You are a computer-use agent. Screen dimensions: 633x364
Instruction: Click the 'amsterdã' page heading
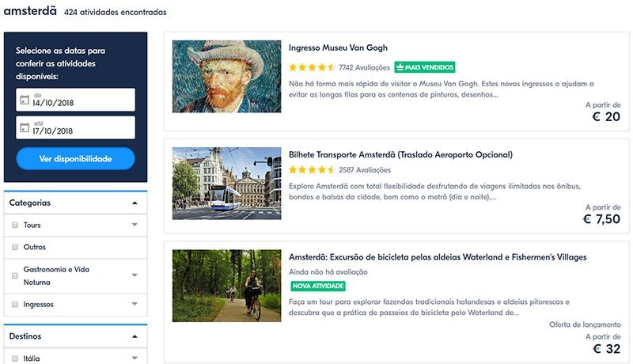click(x=30, y=11)
